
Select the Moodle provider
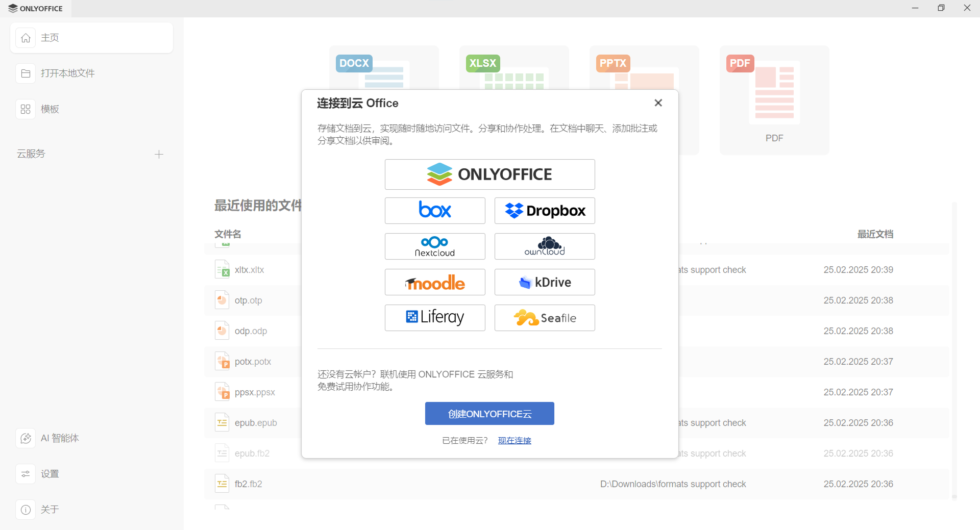click(x=434, y=282)
